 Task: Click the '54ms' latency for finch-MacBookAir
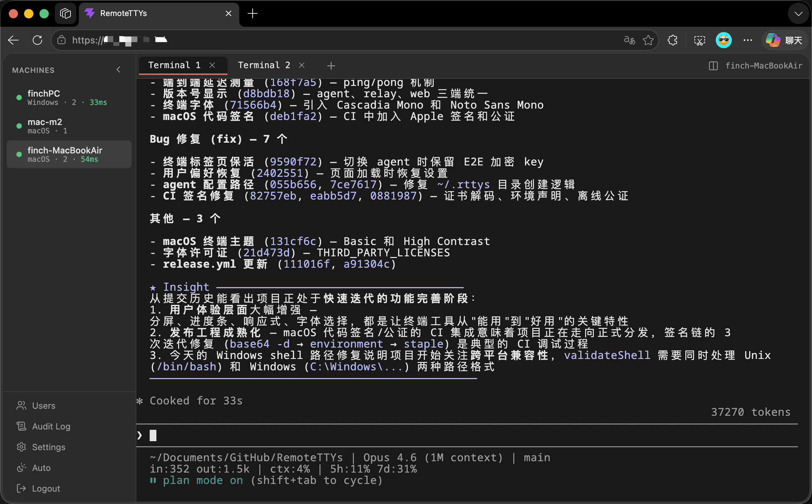90,159
